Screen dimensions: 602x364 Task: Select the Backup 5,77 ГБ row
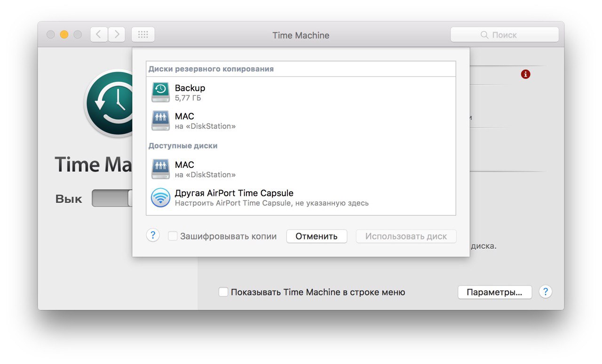(x=301, y=92)
